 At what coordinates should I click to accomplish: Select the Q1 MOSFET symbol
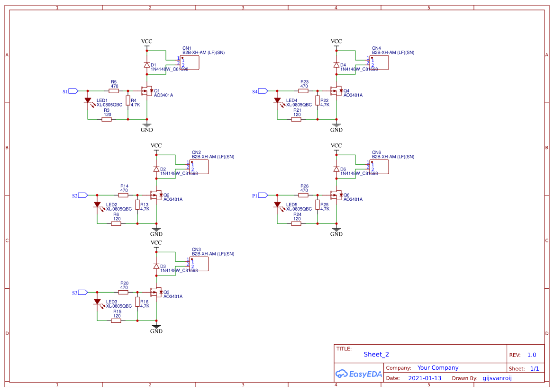pos(146,91)
